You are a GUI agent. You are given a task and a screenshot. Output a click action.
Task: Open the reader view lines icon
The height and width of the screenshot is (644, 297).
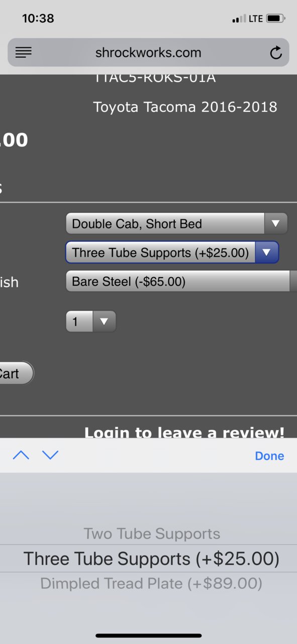24,52
